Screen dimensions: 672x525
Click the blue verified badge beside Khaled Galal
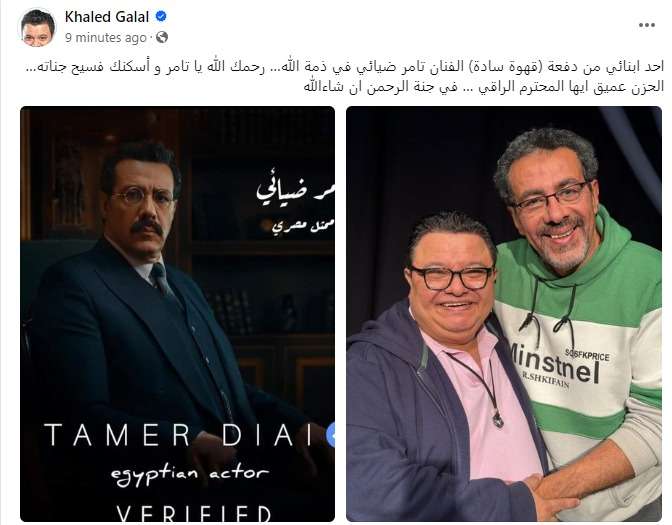pos(161,17)
